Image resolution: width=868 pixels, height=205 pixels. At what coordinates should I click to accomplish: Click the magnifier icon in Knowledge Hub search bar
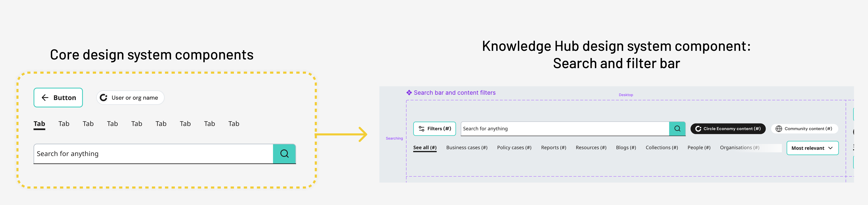pos(677,129)
